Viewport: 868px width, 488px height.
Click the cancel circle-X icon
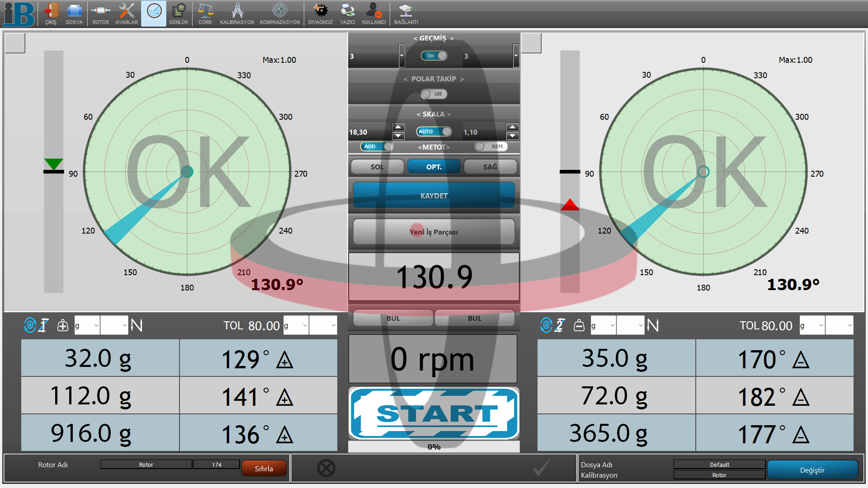326,468
